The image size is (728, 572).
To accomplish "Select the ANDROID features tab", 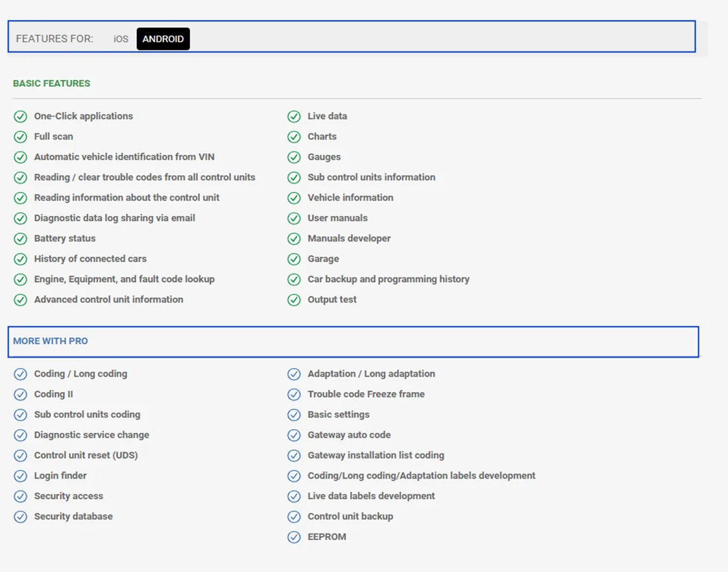I will tap(163, 39).
